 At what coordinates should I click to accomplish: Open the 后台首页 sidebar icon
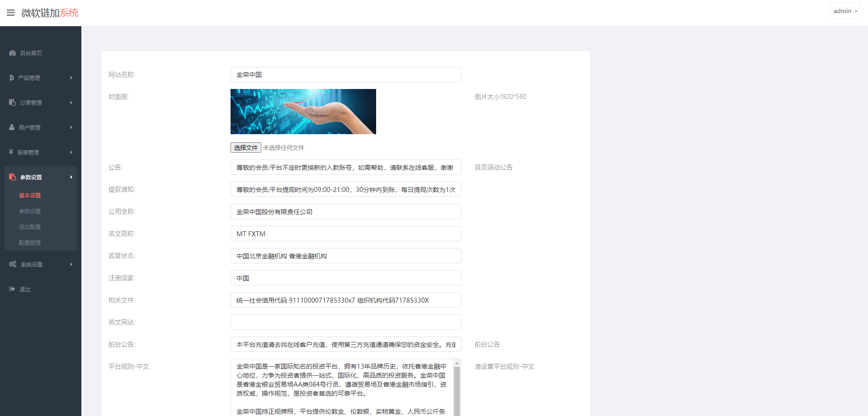[x=12, y=53]
